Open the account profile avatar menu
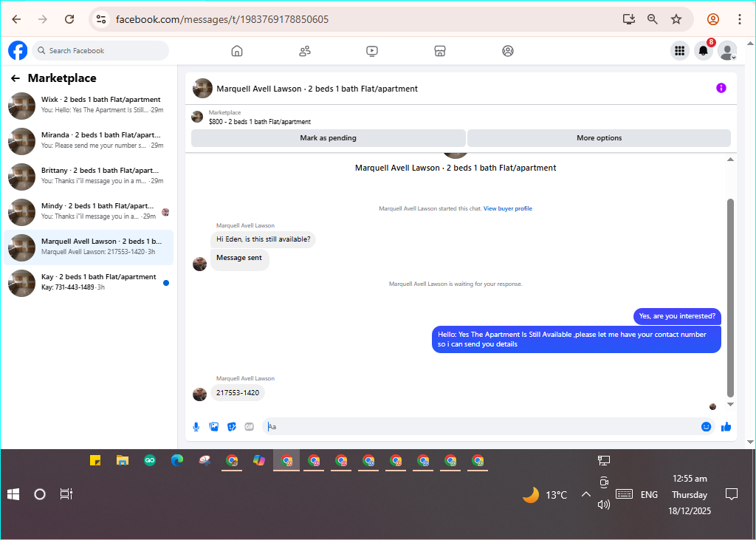Screen dimensions: 756x540 (727, 51)
